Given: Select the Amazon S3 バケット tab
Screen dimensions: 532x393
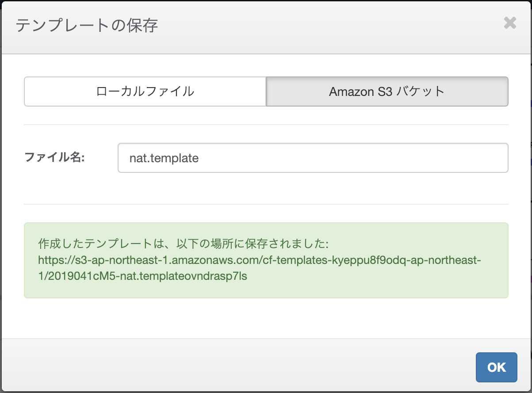Looking at the screenshot, I should tap(387, 92).
